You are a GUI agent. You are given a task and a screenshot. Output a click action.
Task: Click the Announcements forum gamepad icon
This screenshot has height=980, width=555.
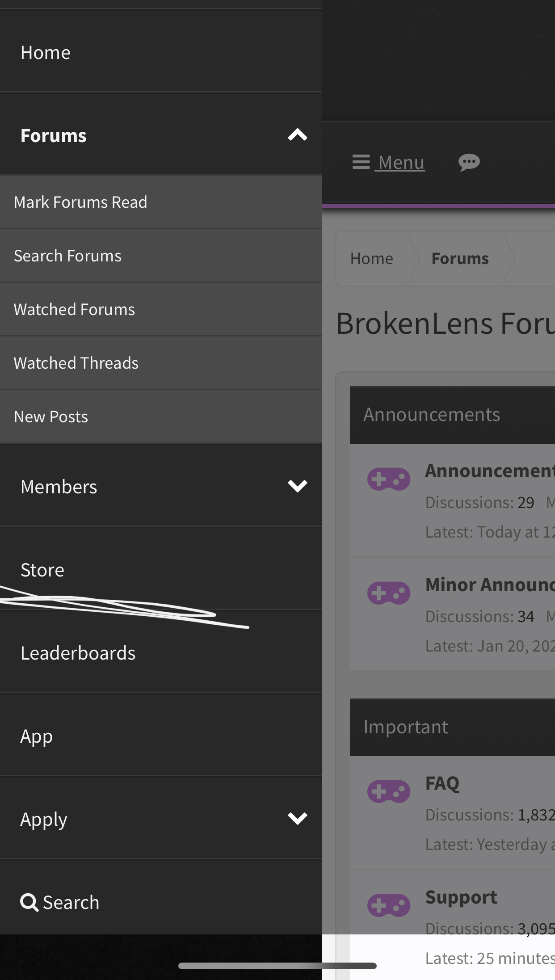pos(389,479)
